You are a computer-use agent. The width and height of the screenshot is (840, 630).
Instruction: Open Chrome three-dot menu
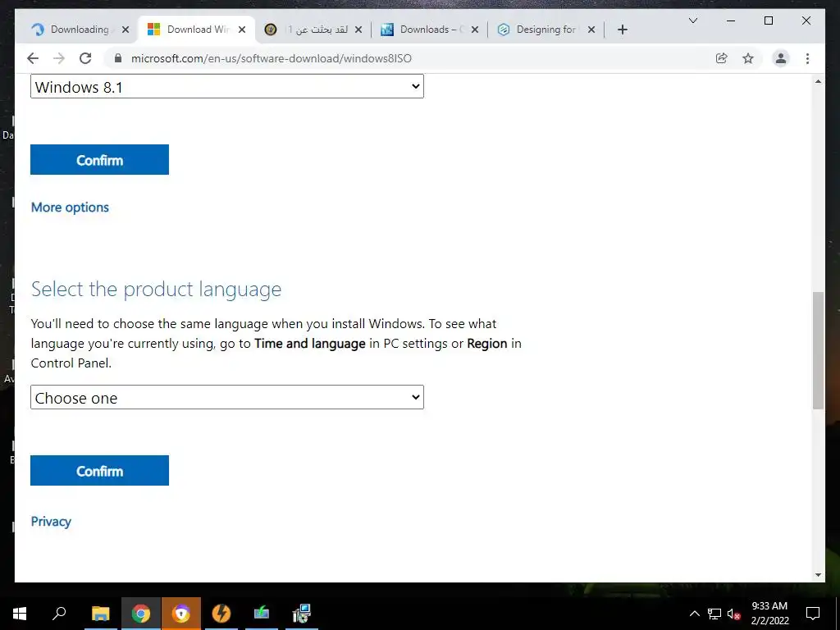pos(807,58)
